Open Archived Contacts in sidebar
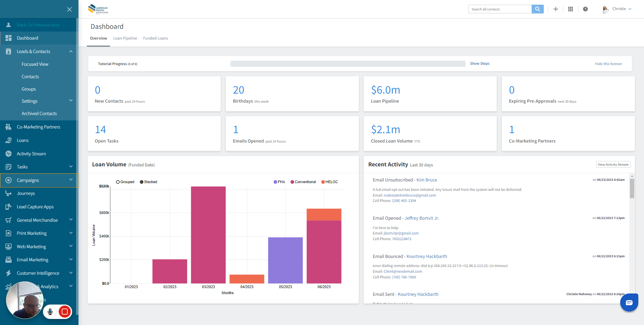Screen dimensions: 644x325 tap(39, 113)
